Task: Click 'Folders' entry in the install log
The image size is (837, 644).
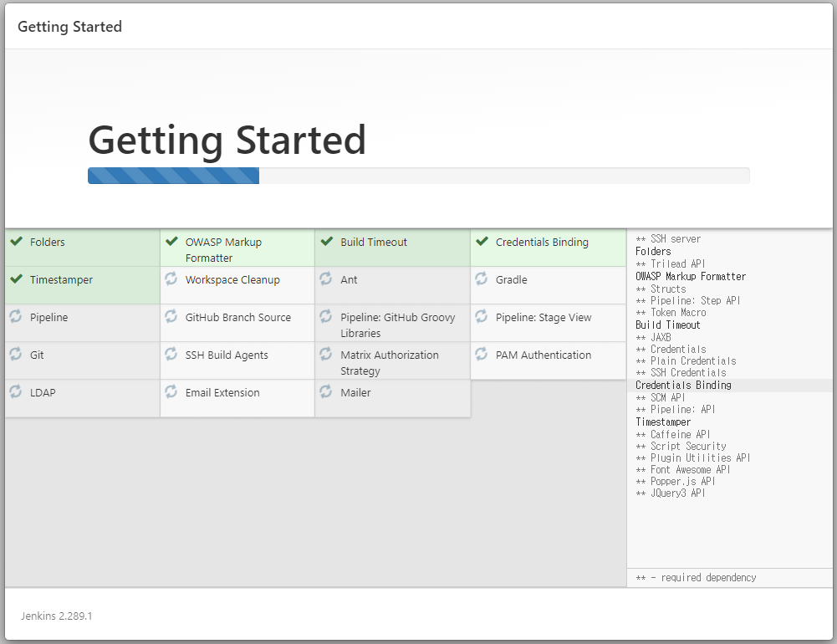Action: coord(653,251)
